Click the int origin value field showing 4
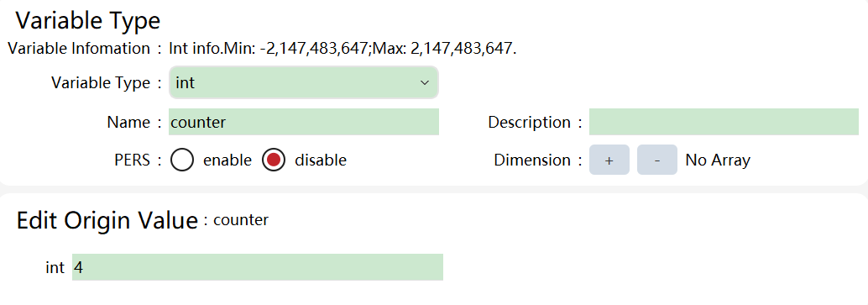Image resolution: width=868 pixels, height=305 pixels. point(258,267)
